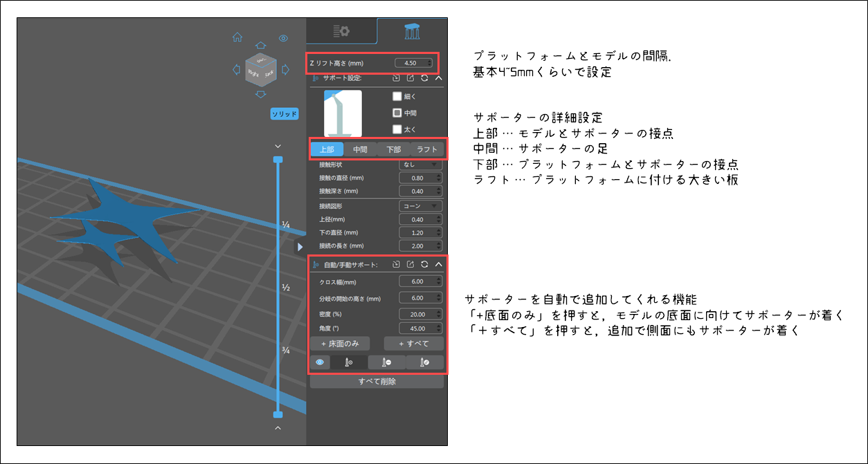Switch to the 上部 tab
This screenshot has height=464, width=868.
tap(327, 149)
